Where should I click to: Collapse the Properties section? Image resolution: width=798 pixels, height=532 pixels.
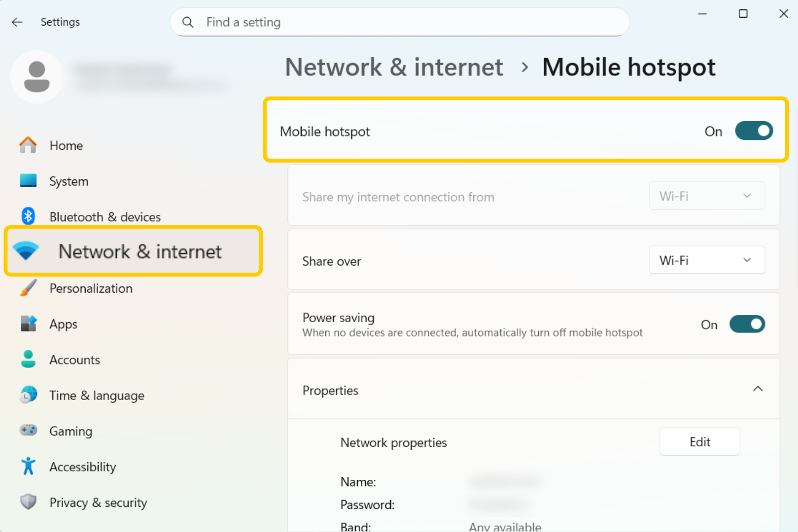(x=758, y=389)
